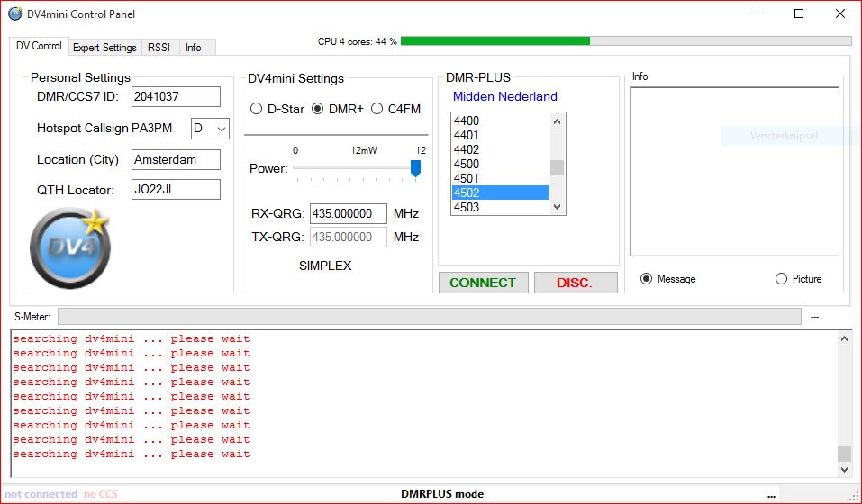The width and height of the screenshot is (862, 504).
Task: Click the Info message text area
Action: [734, 171]
